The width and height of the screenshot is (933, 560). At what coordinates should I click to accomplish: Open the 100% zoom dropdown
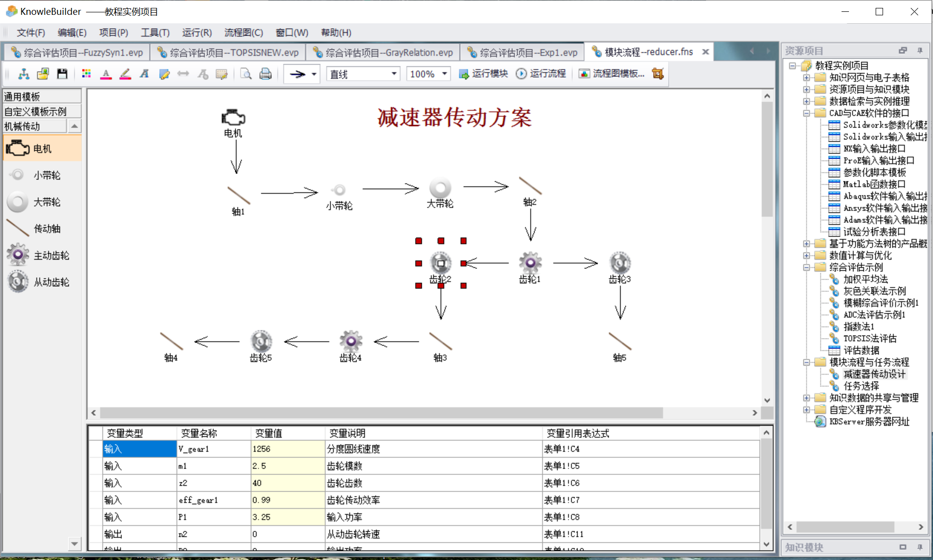444,74
